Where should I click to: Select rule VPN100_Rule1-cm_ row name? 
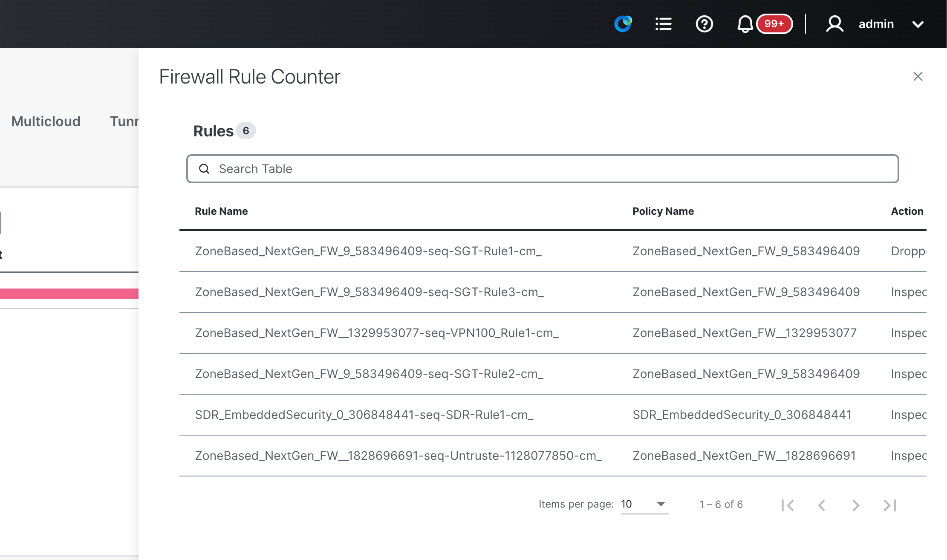377,333
